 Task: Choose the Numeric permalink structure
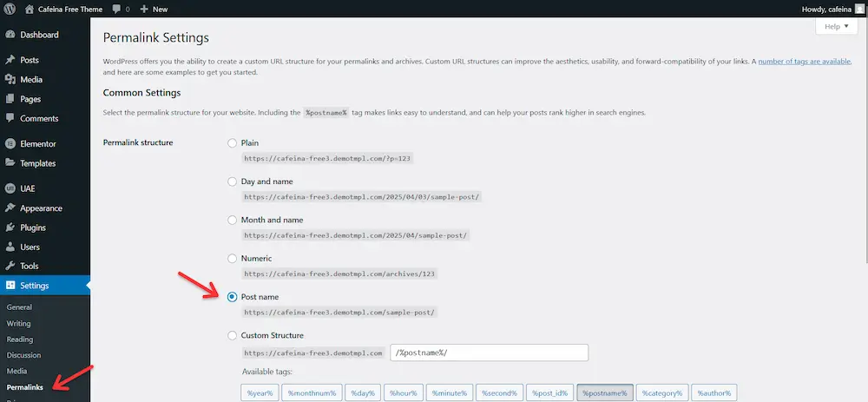tap(233, 258)
